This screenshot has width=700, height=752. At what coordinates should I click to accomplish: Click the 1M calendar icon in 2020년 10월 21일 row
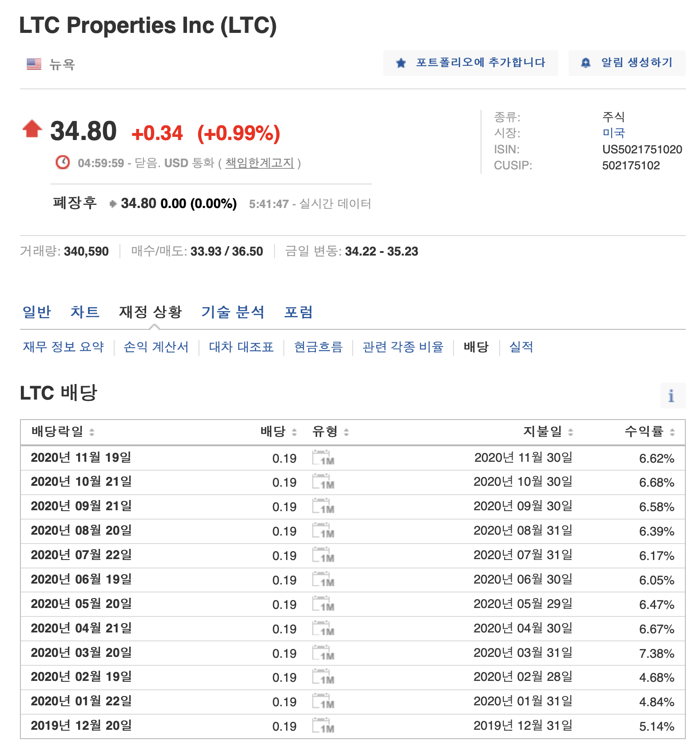tap(323, 482)
